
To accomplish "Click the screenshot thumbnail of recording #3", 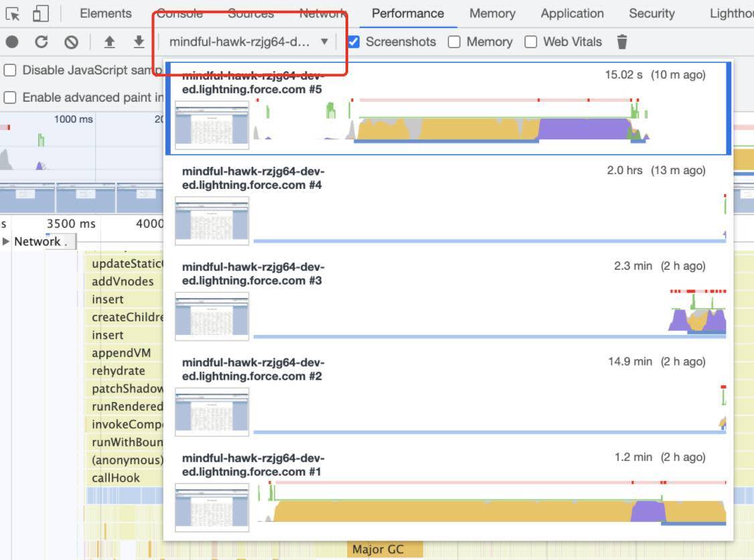I will point(212,317).
